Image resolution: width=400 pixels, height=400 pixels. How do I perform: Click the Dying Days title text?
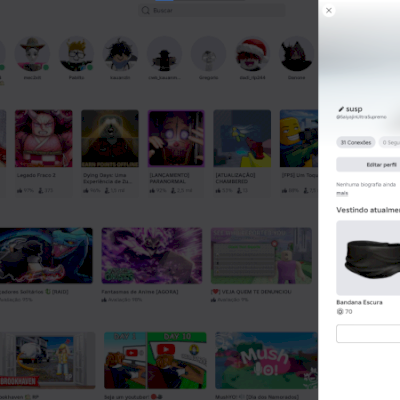pos(107,178)
